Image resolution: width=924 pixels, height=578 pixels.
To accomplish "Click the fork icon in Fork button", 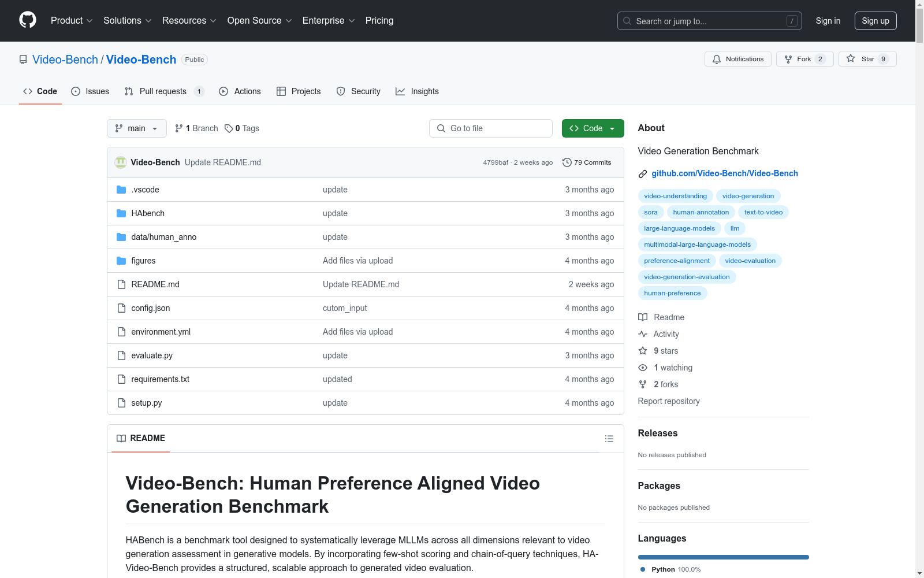I will click(x=788, y=59).
